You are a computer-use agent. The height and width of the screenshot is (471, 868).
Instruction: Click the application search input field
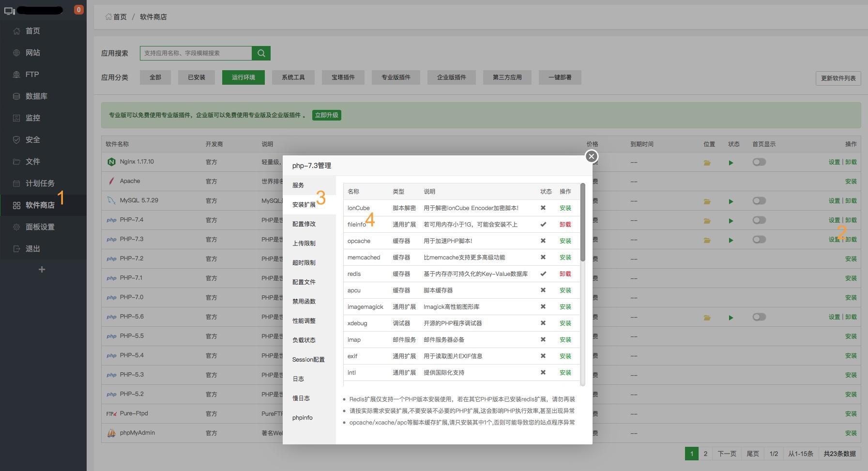pos(196,53)
